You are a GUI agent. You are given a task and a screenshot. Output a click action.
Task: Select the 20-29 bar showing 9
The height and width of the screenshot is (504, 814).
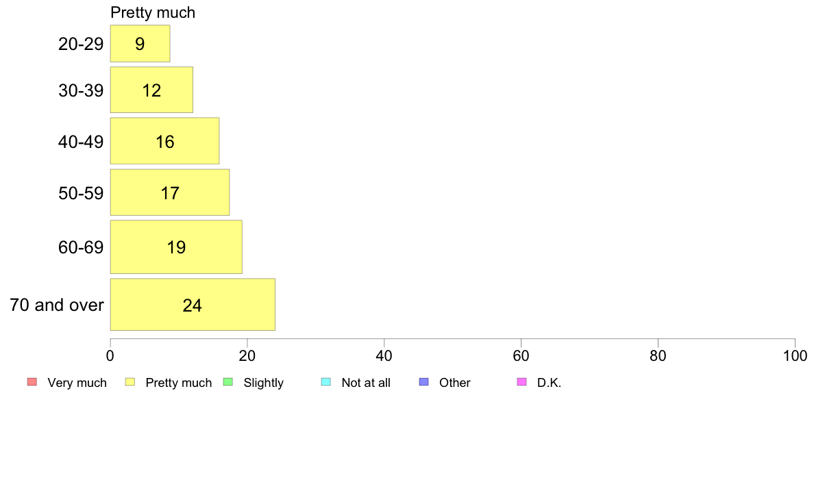pyautogui.click(x=140, y=44)
